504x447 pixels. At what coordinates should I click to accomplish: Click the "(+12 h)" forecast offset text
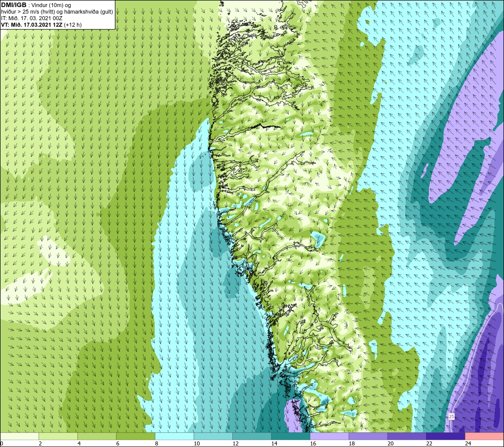pyautogui.click(x=73, y=25)
